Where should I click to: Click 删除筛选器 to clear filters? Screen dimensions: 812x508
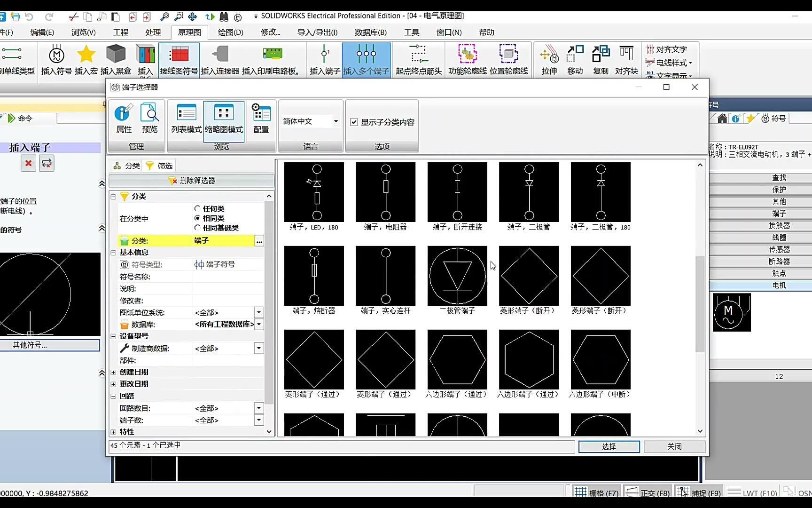click(x=191, y=181)
